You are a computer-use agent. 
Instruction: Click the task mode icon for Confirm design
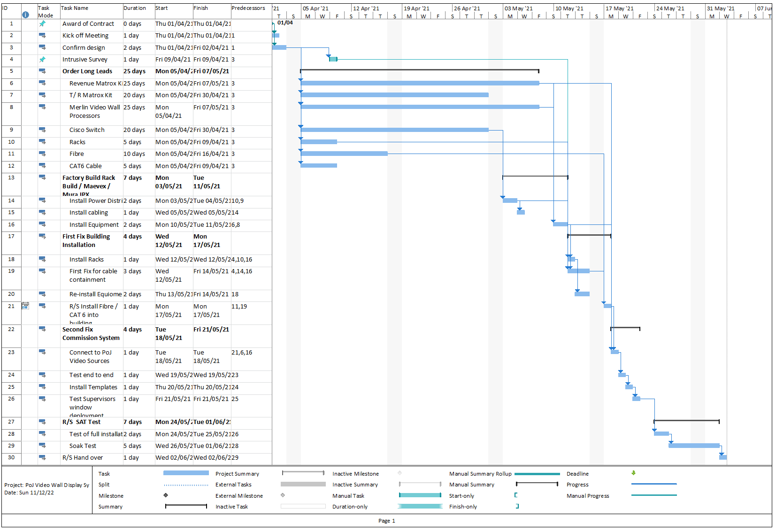42,47
